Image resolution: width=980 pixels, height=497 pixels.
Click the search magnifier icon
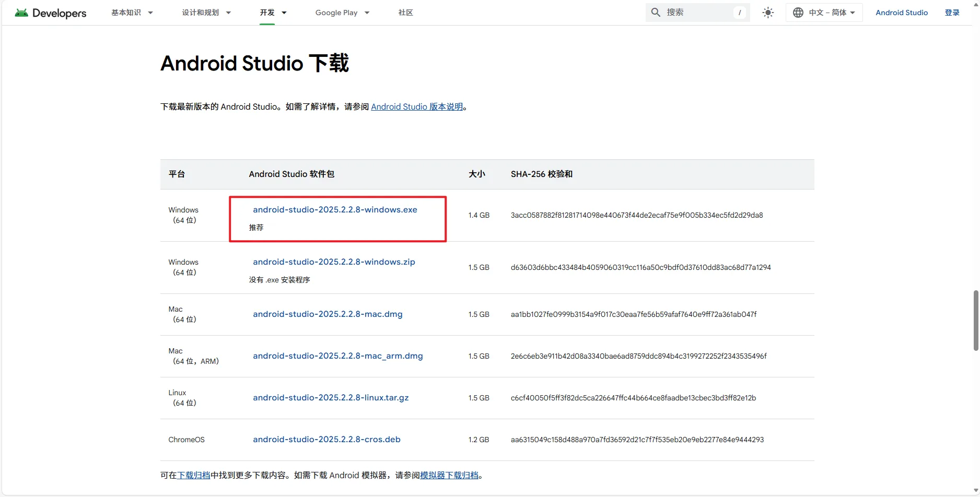tap(656, 12)
